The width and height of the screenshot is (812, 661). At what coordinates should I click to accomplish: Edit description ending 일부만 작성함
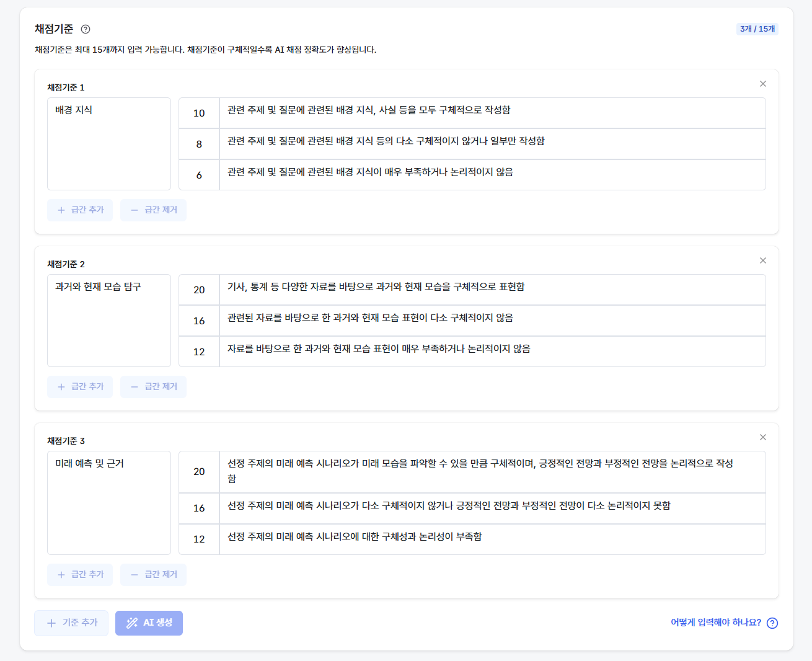point(493,144)
